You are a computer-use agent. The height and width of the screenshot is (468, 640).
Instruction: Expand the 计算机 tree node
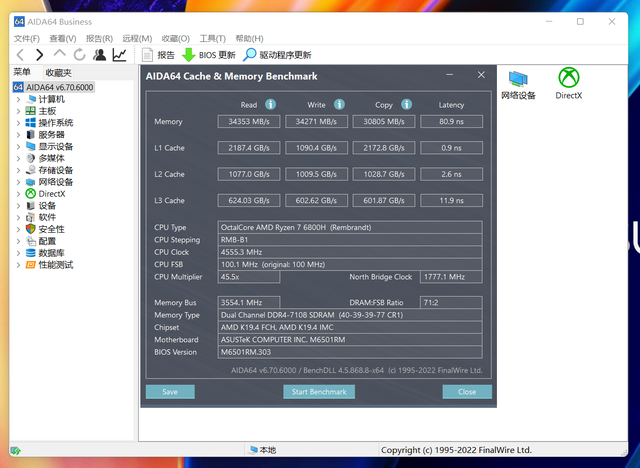point(18,99)
